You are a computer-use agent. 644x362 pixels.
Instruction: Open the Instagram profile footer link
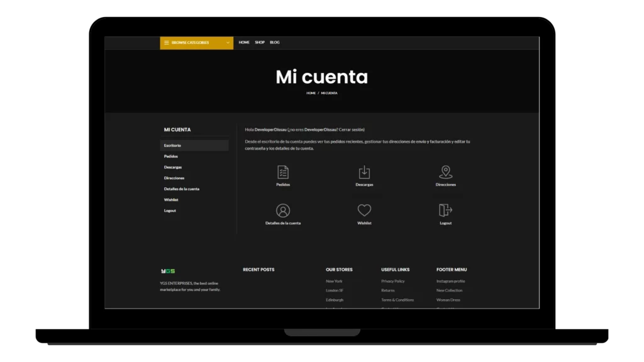pos(450,281)
